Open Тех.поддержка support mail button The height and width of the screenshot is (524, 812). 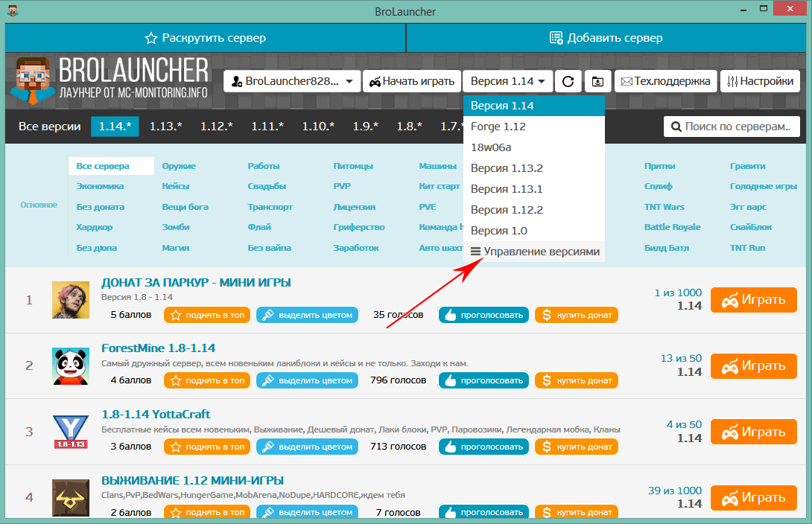667,81
